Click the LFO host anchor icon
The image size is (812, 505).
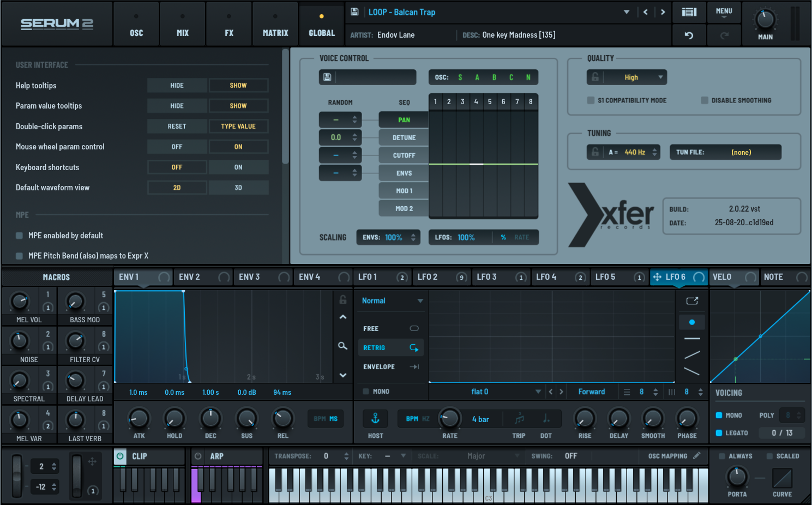pos(376,418)
